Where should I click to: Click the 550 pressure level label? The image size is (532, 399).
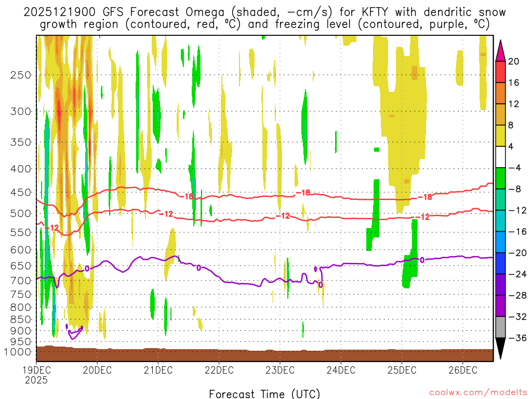(x=21, y=232)
